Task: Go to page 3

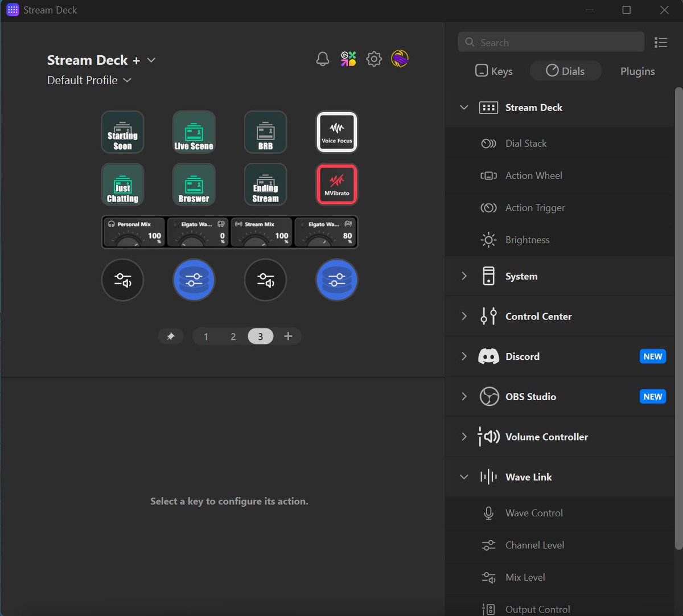Action: [x=261, y=336]
